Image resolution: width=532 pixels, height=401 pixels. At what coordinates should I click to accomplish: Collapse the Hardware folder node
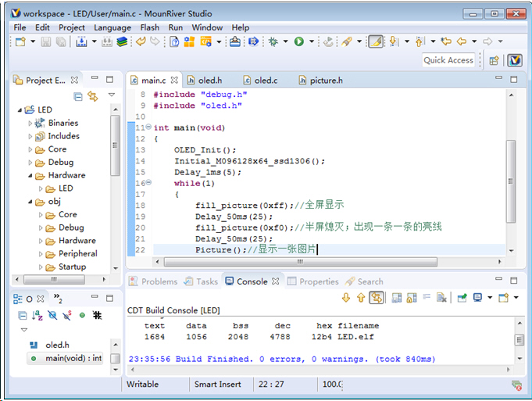(30, 176)
